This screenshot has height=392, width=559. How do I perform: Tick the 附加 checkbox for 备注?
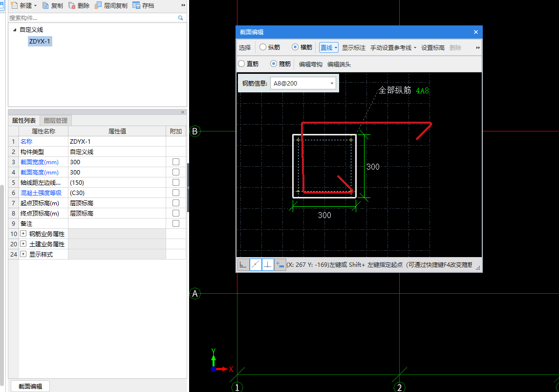(x=176, y=223)
